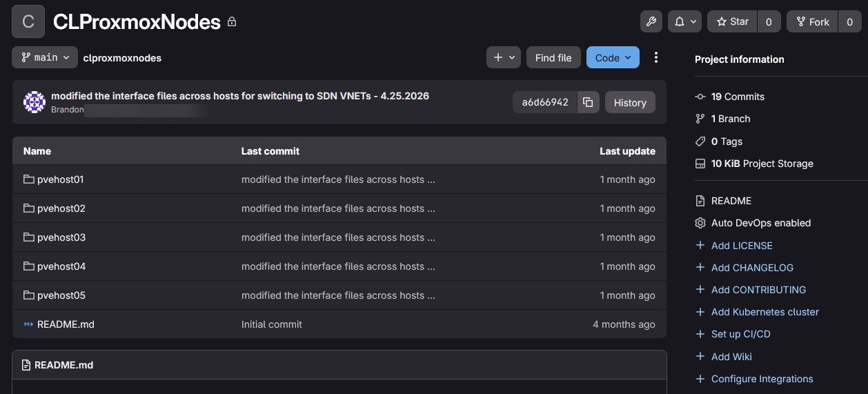Copy the commit SHA with clipboard icon
The image size is (868, 394).
588,102
